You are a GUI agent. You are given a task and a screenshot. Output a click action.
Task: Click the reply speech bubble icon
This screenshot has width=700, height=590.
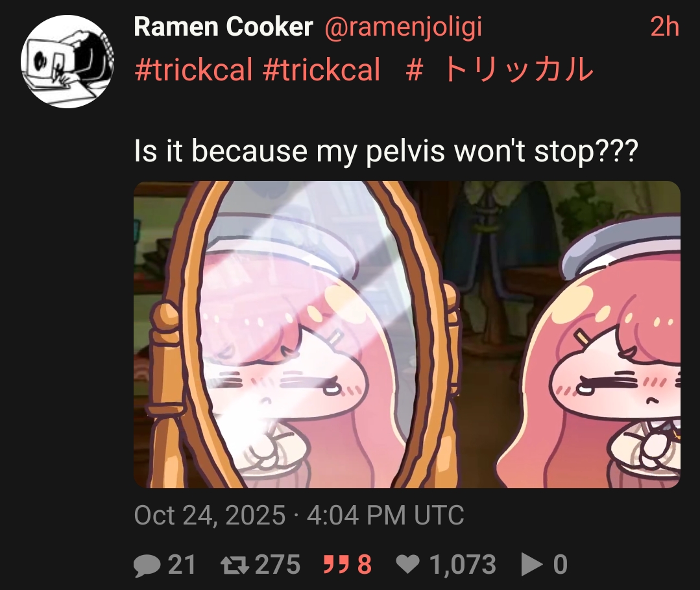[x=147, y=566]
